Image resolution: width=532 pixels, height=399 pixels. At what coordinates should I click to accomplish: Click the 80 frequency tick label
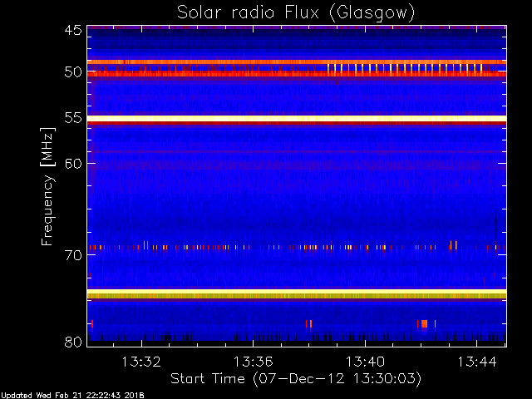click(x=73, y=342)
